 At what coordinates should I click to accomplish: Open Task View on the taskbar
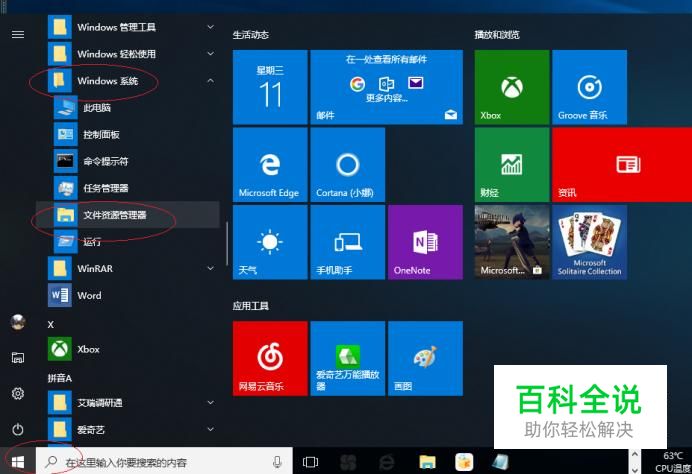point(310,462)
